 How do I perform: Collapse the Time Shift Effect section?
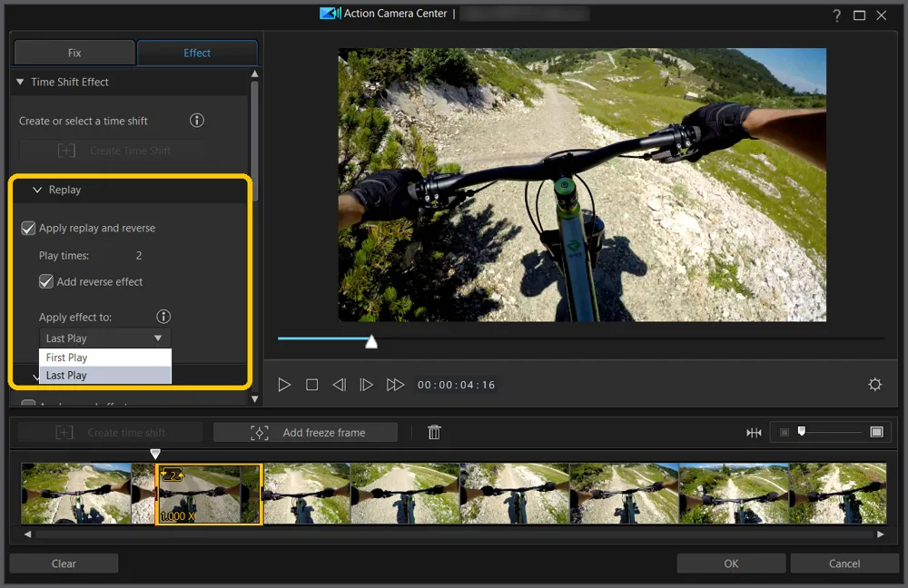coord(20,83)
